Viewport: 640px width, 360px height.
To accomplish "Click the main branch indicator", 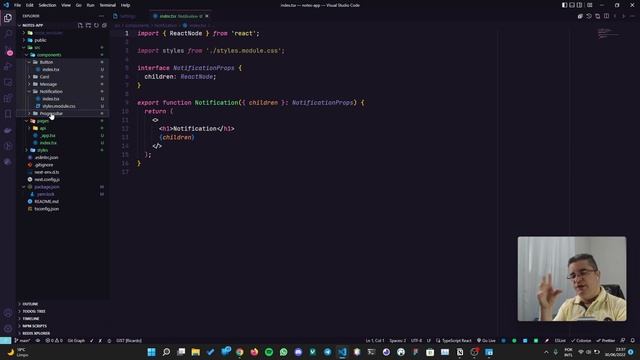I will point(22,340).
